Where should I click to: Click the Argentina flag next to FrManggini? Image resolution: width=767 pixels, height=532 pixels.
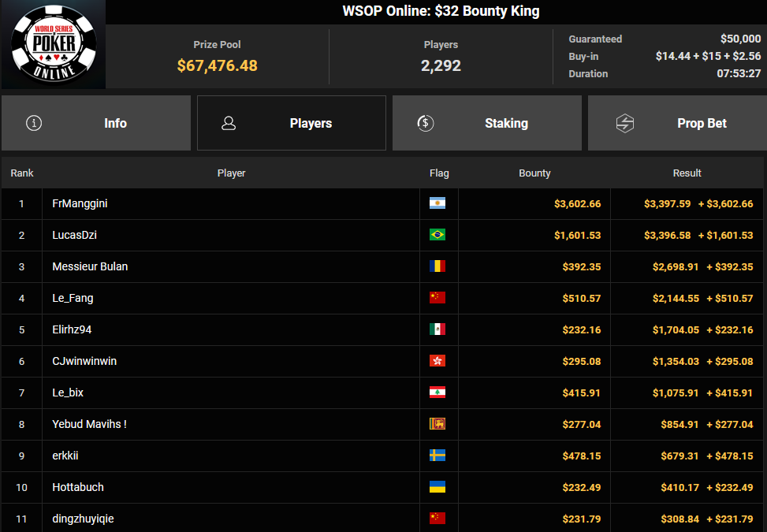click(x=437, y=203)
